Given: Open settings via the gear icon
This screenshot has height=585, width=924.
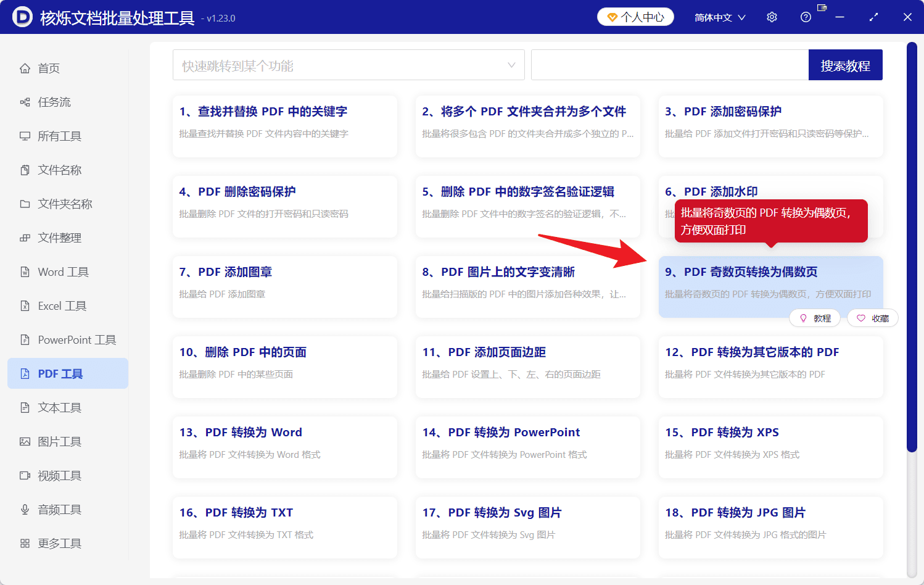Looking at the screenshot, I should (x=772, y=17).
